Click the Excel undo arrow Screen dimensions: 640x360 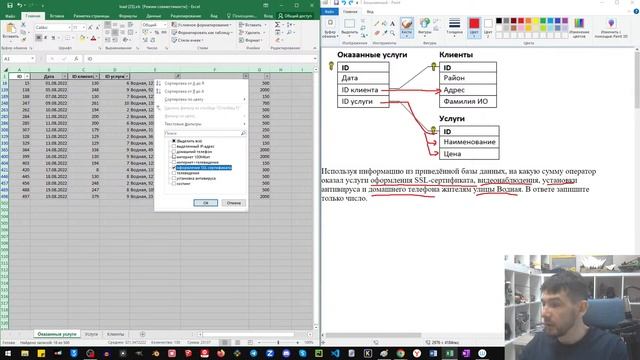(19, 6)
